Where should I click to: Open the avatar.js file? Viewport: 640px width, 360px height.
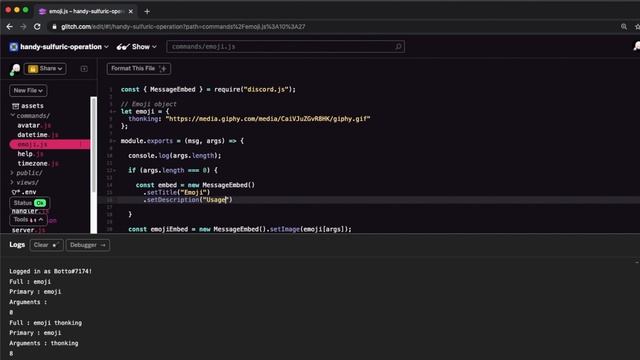(x=34, y=125)
